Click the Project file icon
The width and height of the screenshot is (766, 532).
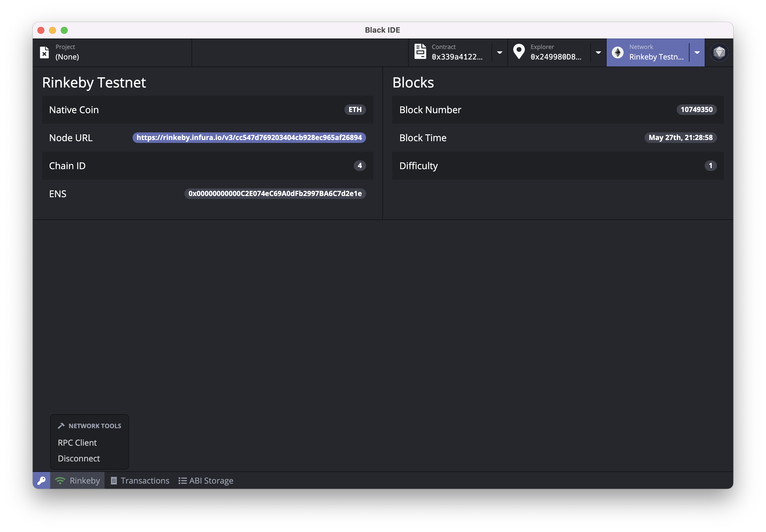pyautogui.click(x=44, y=52)
